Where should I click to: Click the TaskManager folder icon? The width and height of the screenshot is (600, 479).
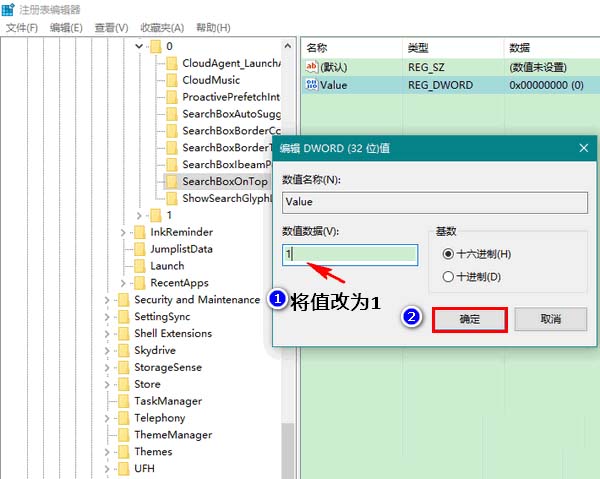(x=123, y=401)
